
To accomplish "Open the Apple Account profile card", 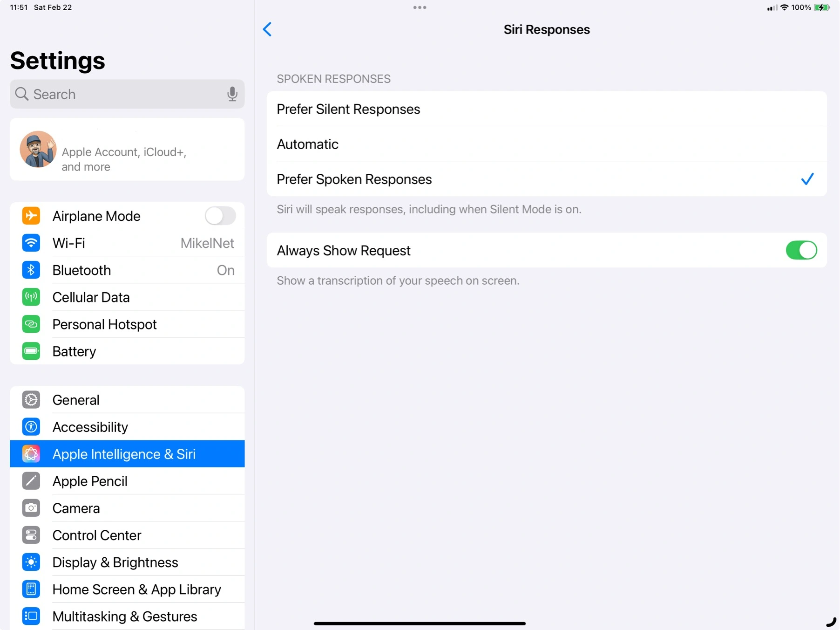I will [x=127, y=150].
